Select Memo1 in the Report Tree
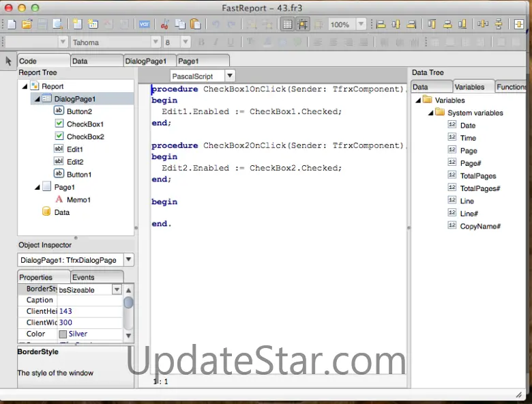This screenshot has width=532, height=404. (78, 200)
